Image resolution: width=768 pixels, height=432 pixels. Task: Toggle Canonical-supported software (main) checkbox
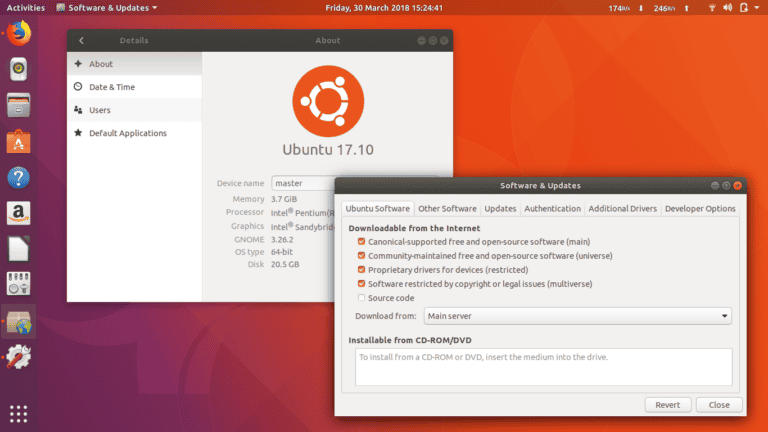click(x=361, y=241)
